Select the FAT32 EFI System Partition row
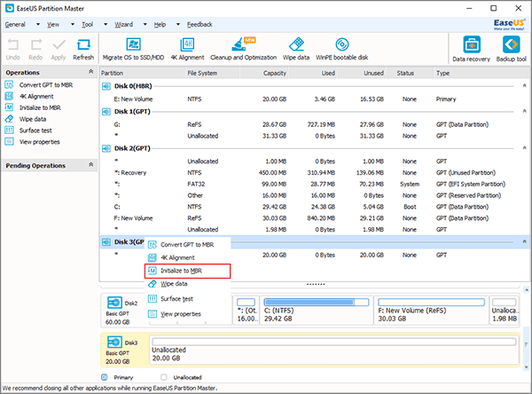532x394 pixels. pyautogui.click(x=312, y=184)
